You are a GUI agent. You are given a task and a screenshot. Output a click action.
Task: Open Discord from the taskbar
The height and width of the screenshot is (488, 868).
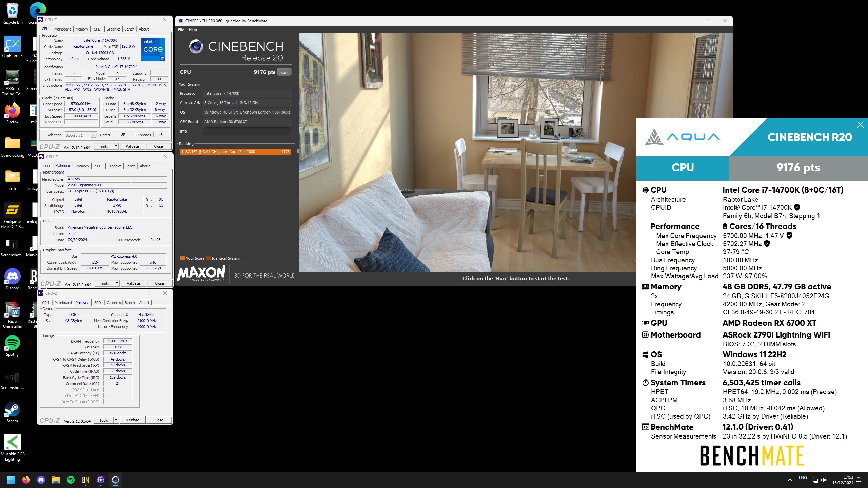tap(41, 480)
